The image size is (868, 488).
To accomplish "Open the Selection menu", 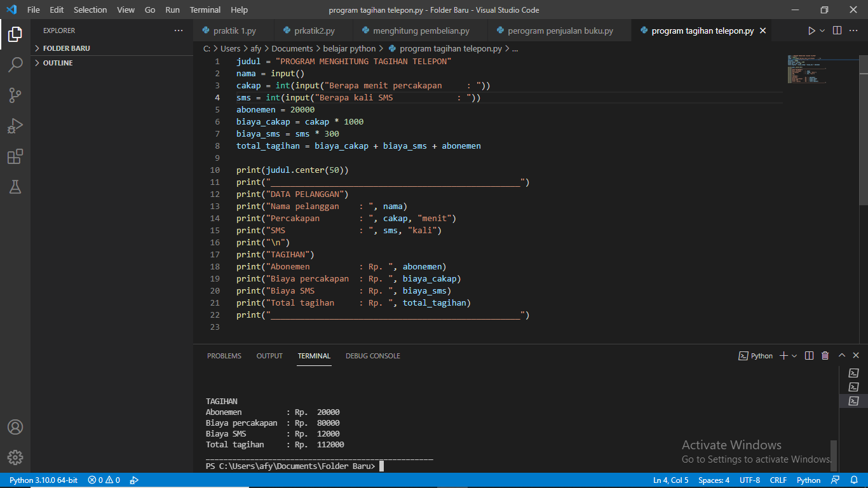I will (90, 10).
